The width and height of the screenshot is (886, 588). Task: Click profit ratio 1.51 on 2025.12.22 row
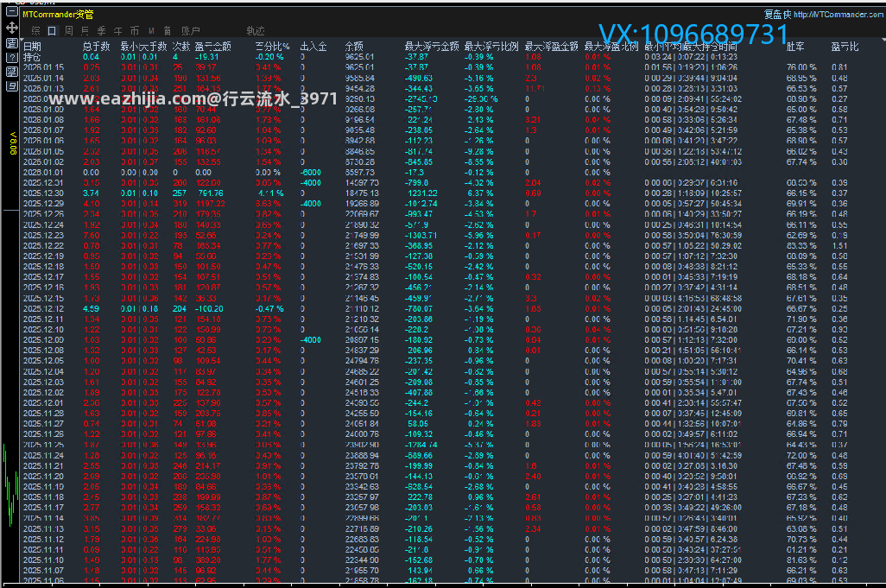tap(839, 246)
